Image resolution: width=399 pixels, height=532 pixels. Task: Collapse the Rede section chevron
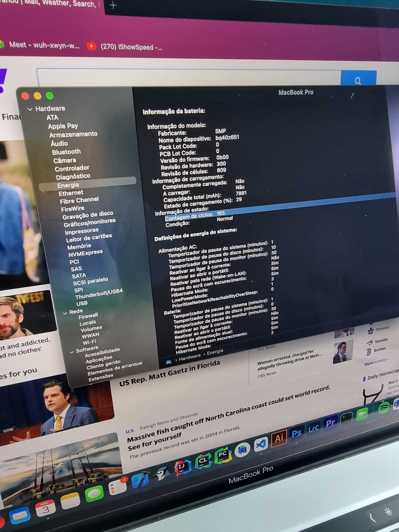(65, 313)
